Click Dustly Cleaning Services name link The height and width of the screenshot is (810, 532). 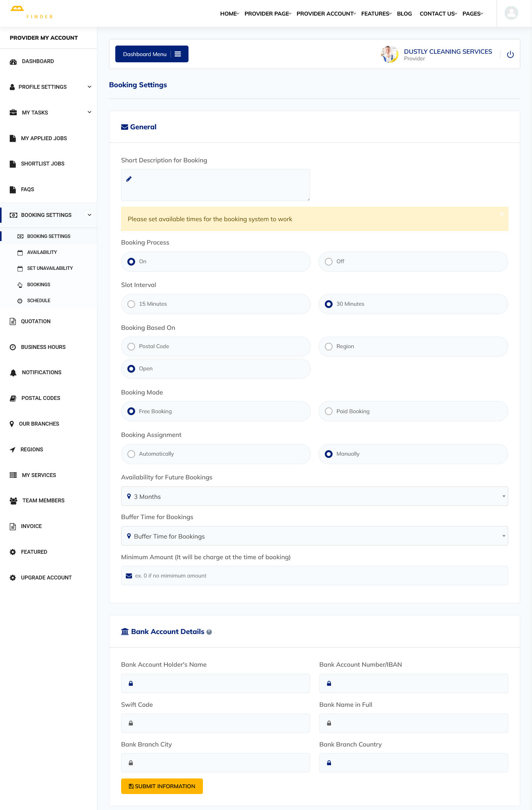pos(448,51)
